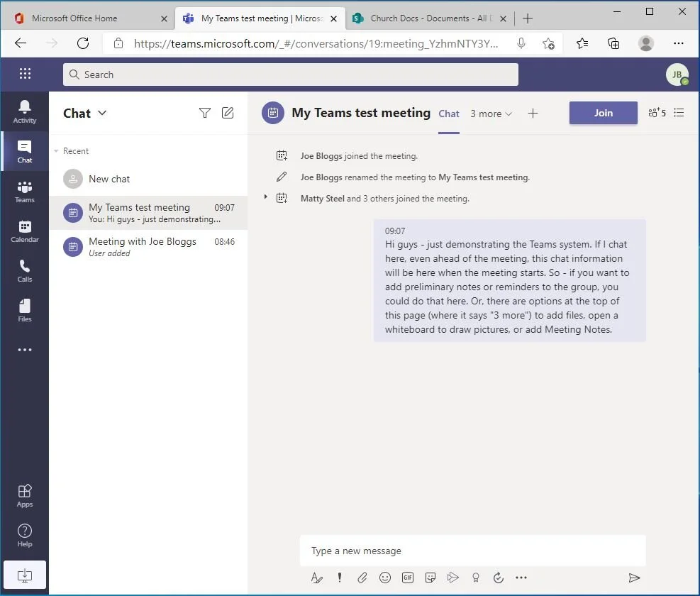This screenshot has width=700, height=596.
Task: Show more apps ellipsis in sidebar
Action: click(x=25, y=350)
